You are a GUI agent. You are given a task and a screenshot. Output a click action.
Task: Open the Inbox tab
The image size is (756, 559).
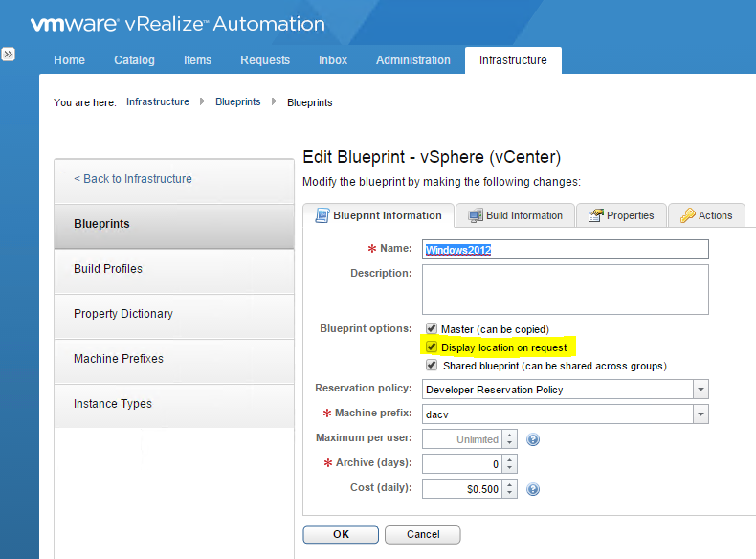coord(333,59)
